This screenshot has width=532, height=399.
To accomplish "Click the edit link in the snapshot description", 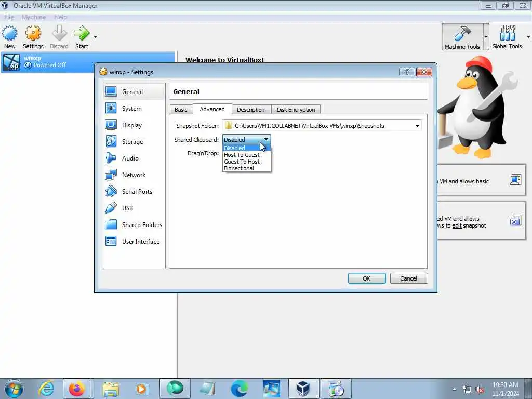I will tap(457, 225).
